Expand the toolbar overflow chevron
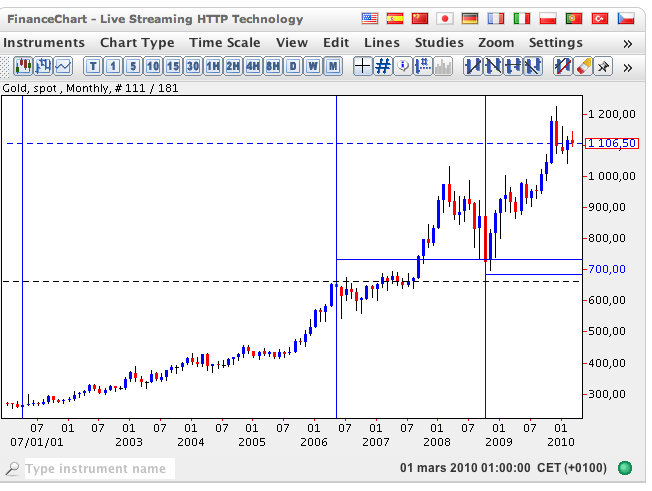 tap(627, 67)
